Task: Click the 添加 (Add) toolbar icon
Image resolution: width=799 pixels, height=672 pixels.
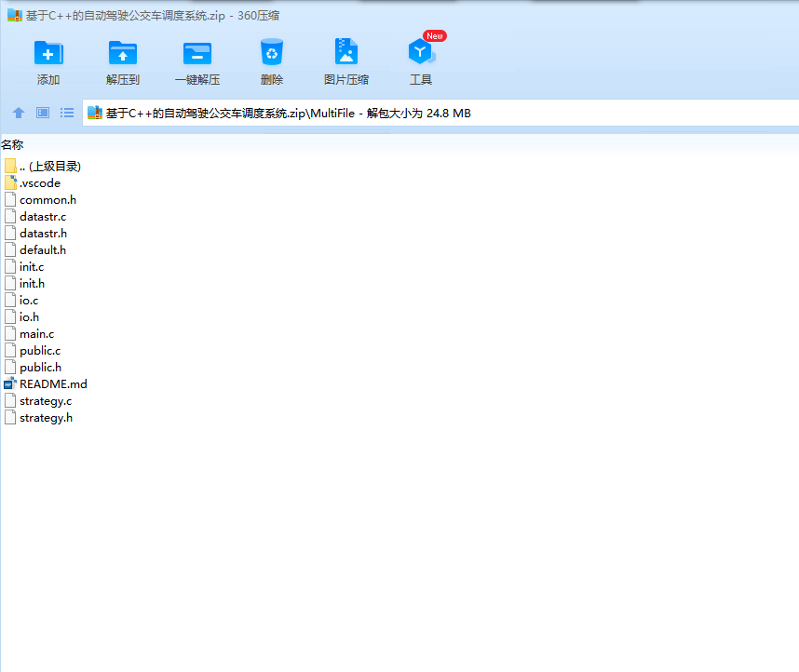Action: (48, 53)
